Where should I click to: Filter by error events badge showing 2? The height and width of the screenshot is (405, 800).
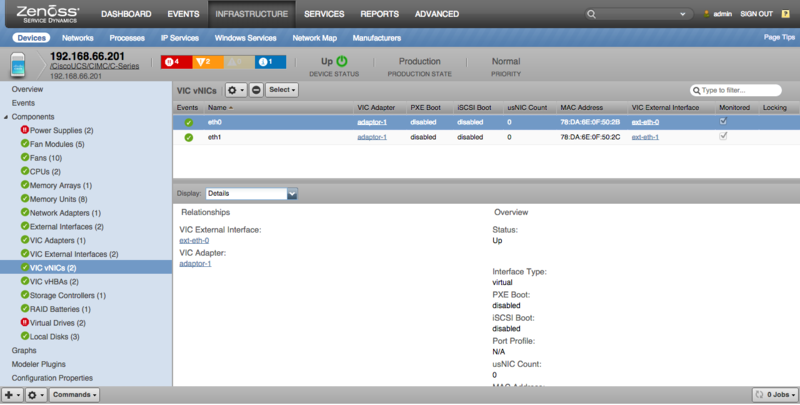(208, 62)
